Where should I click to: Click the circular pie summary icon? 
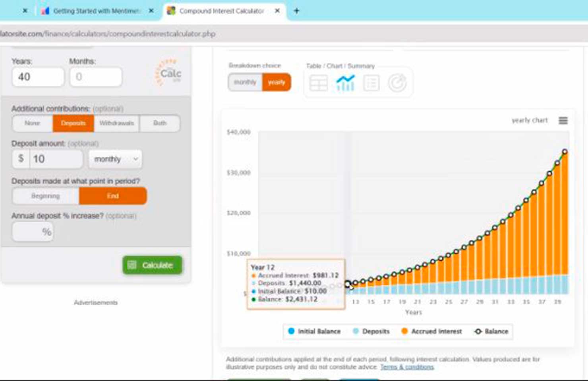coord(397,83)
